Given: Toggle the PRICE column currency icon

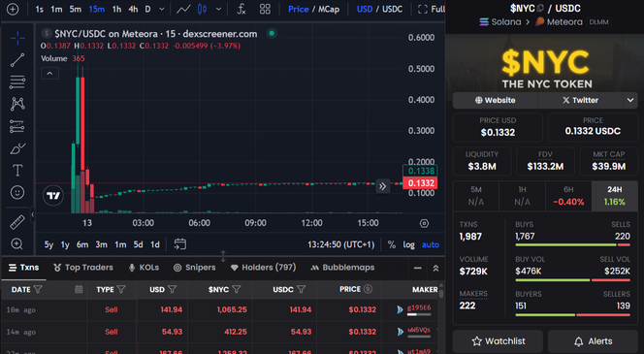Looking at the screenshot, I should pos(368,289).
